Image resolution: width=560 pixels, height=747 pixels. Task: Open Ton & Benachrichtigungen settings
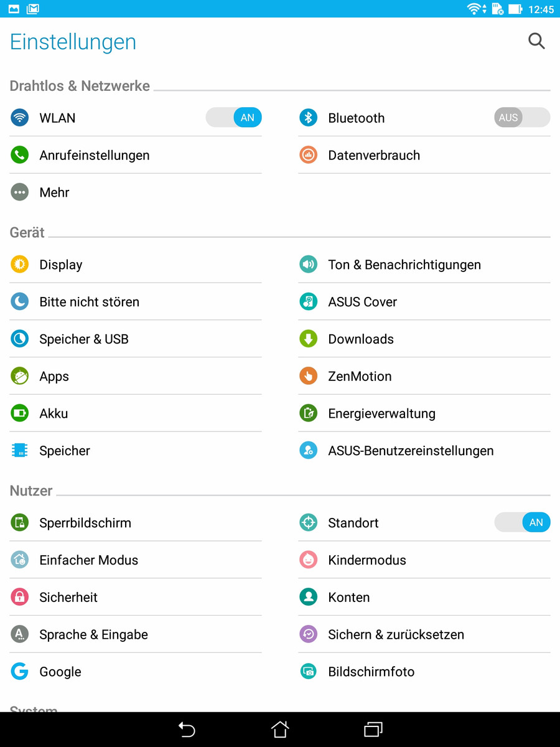404,265
